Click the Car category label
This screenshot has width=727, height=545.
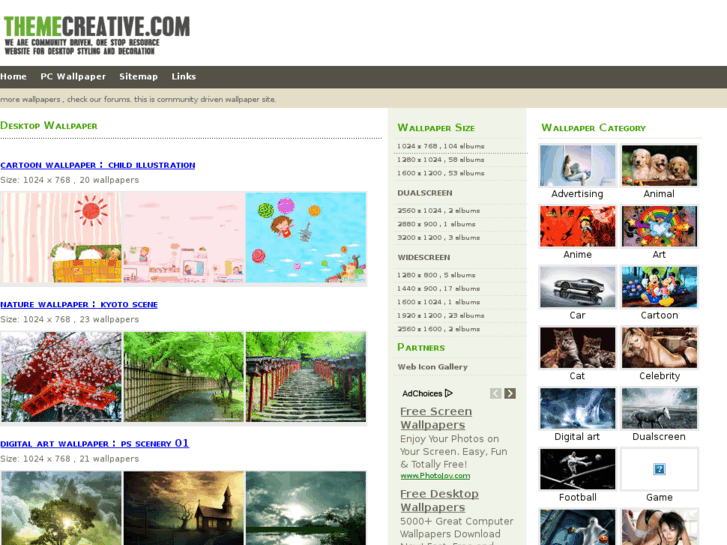click(577, 315)
